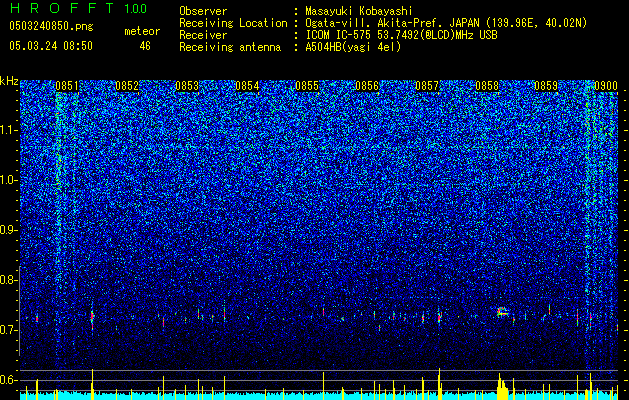The height and width of the screenshot is (400, 629).
Task: Click the HROFFT program title
Action: tap(62, 8)
